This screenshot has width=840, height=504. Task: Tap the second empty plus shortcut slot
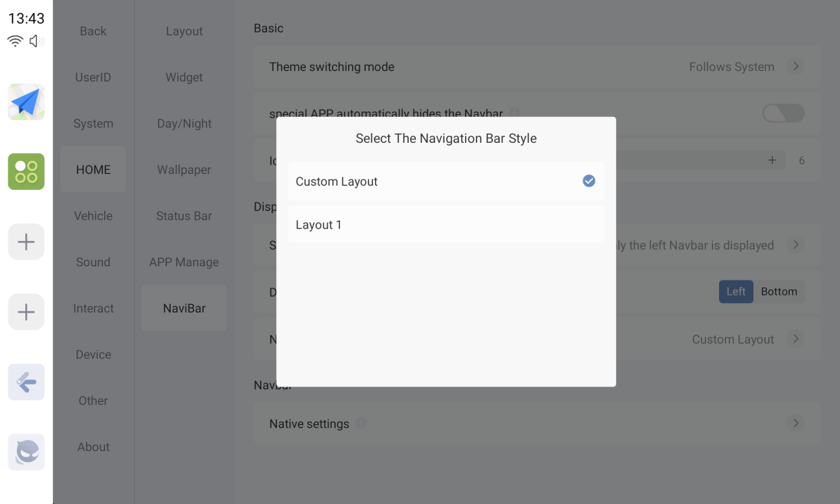tap(27, 312)
